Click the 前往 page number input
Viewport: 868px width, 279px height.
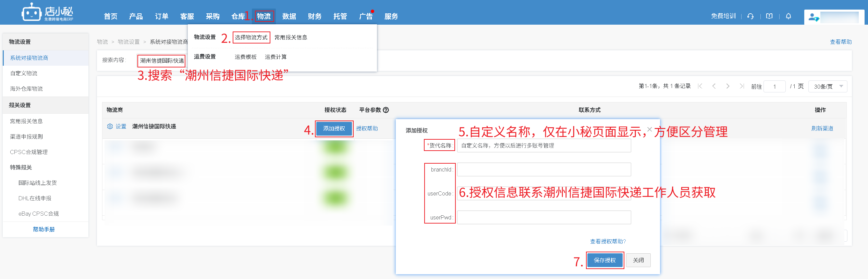(x=774, y=86)
